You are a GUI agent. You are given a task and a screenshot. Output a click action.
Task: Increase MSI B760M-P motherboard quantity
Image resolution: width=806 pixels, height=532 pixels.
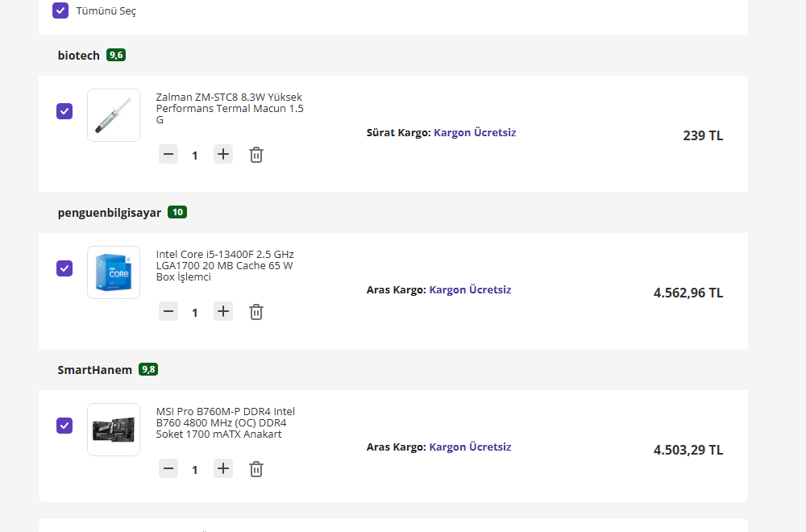[223, 468]
